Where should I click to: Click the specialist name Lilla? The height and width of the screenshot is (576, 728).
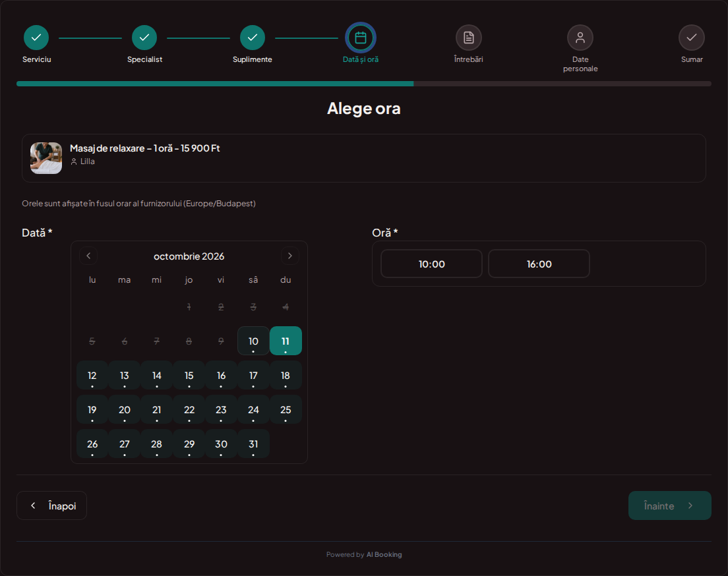tap(87, 161)
